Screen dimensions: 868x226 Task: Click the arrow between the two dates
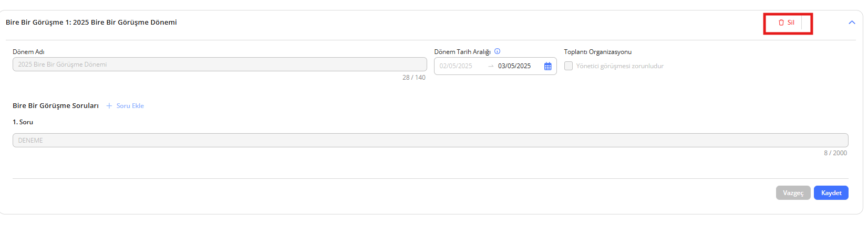point(491,66)
